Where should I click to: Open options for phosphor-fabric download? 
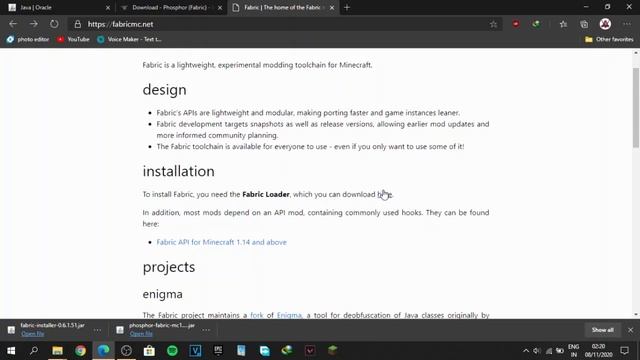(x=206, y=330)
